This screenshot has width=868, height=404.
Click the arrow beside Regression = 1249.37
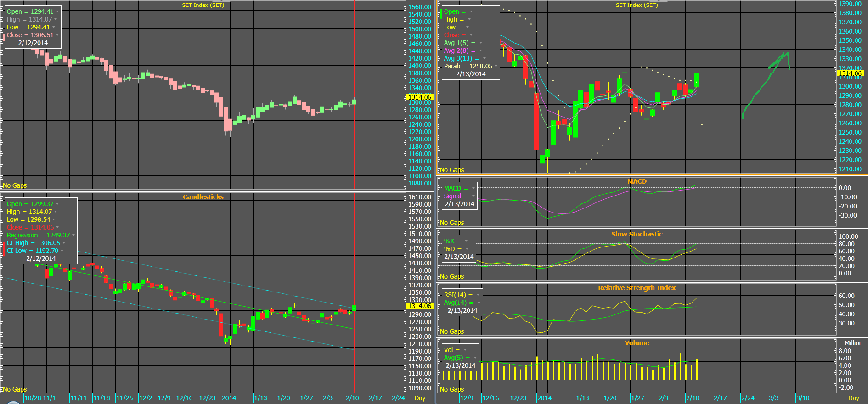(x=73, y=235)
